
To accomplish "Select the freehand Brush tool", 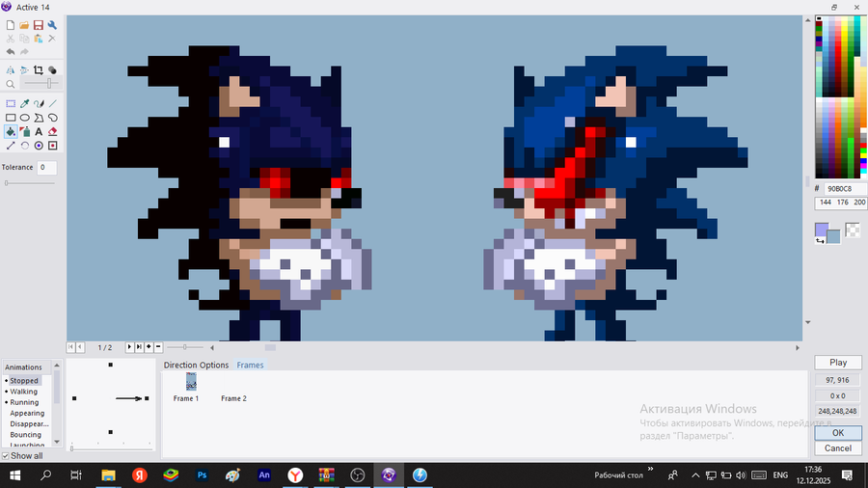I will click(39, 103).
